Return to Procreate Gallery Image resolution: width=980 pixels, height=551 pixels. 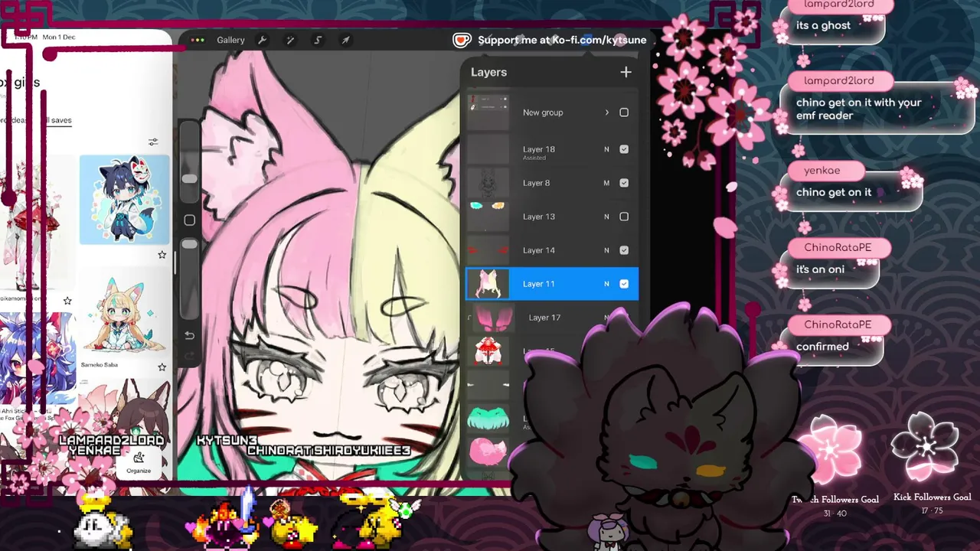230,40
